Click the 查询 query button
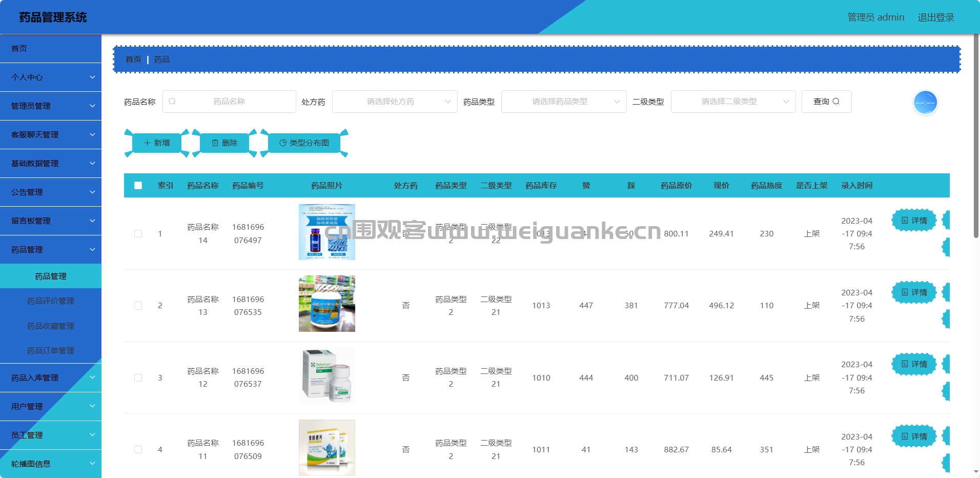Viewport: 980px width, 478px height. pos(826,101)
